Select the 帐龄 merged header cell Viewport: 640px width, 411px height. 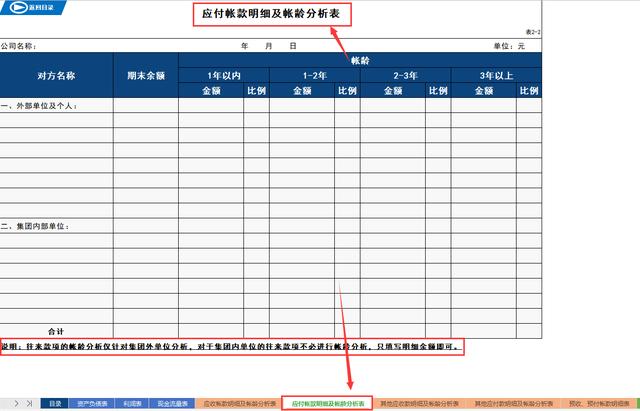click(360, 60)
